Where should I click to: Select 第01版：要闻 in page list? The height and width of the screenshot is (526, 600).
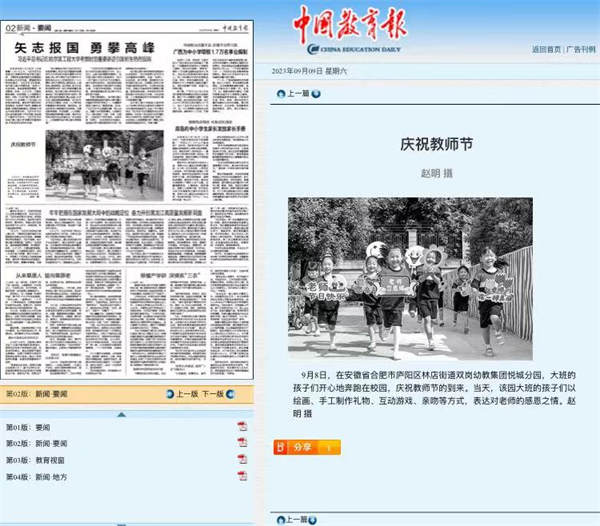(x=29, y=427)
